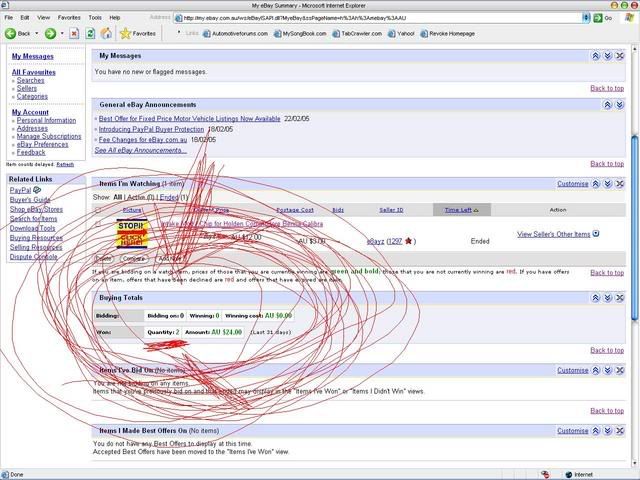The height and width of the screenshot is (480, 640).
Task: Click the seller feedback star icon
Action: [408, 241]
